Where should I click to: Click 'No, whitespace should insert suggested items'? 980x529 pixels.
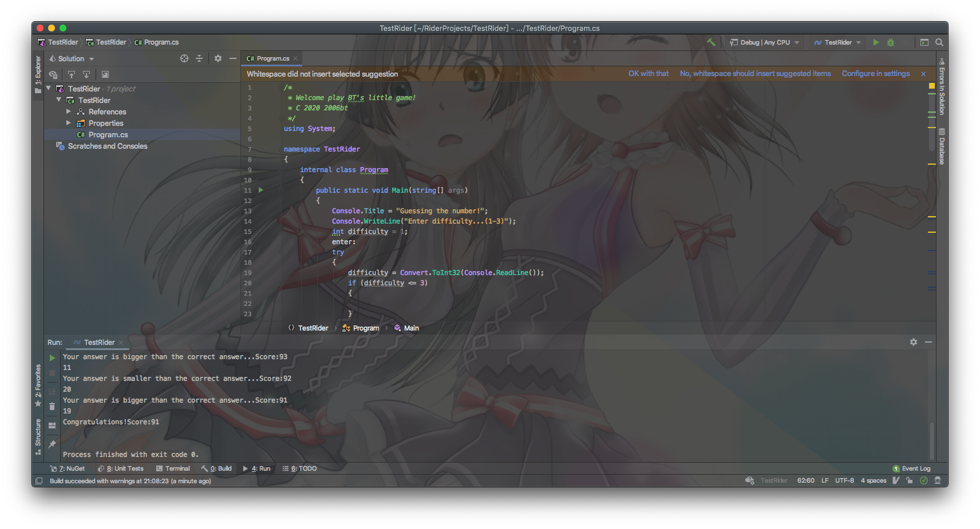tap(755, 74)
